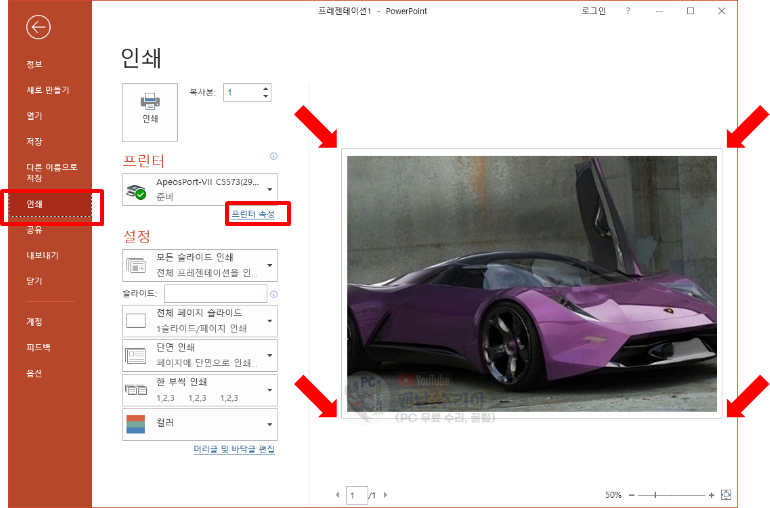770x508 pixels.
Task: Click the purple car slide preview
Action: (532, 284)
